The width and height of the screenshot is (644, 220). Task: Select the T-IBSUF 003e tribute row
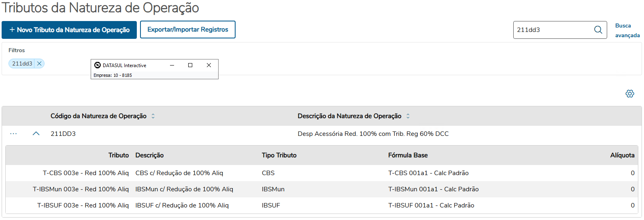pos(83,205)
